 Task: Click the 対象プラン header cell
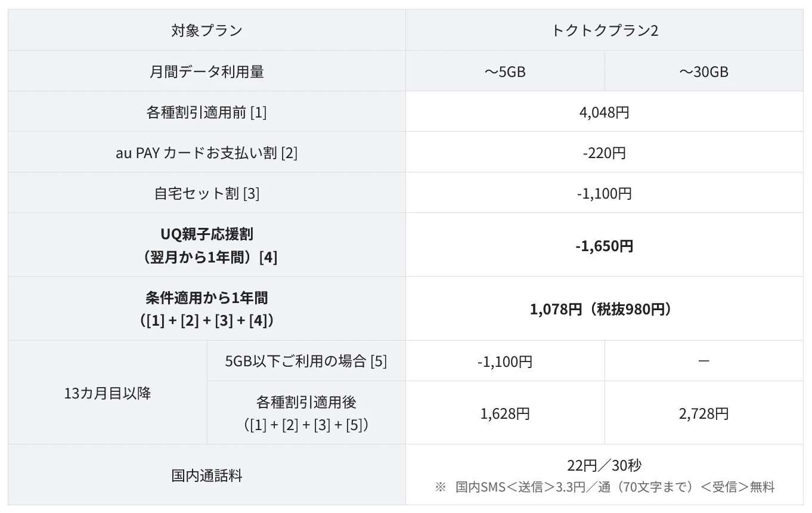(x=207, y=30)
